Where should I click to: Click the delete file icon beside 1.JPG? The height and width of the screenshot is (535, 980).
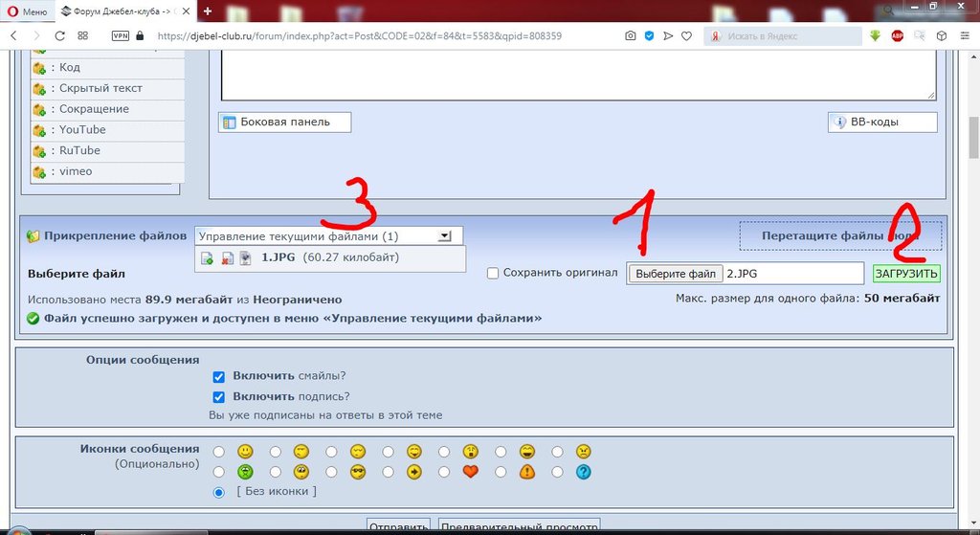(x=228, y=258)
